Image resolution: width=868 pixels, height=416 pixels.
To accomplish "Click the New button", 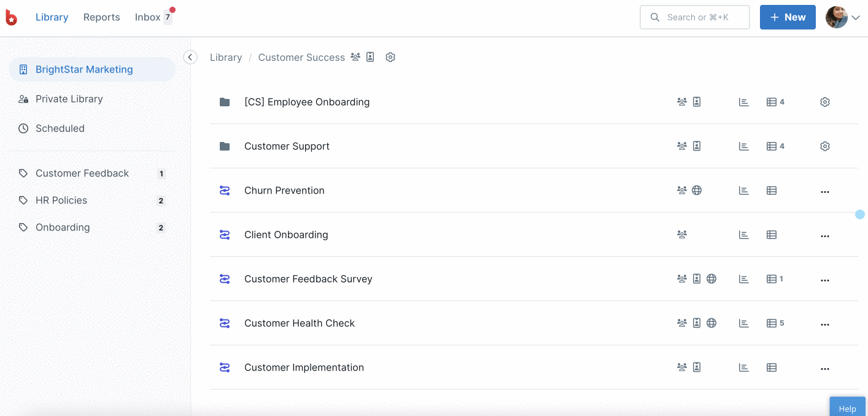I will (x=788, y=17).
